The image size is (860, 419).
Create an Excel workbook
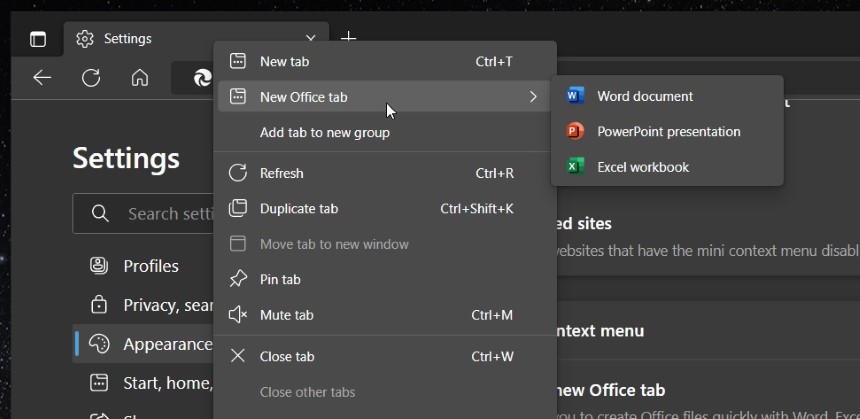[667, 166]
